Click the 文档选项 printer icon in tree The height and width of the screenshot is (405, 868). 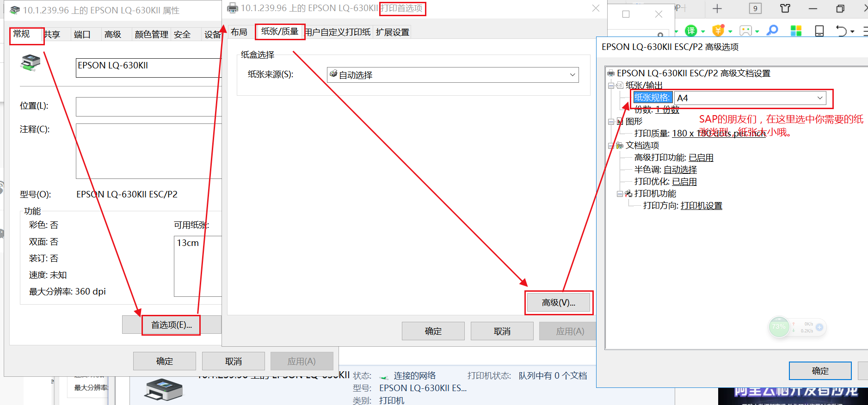tap(620, 146)
